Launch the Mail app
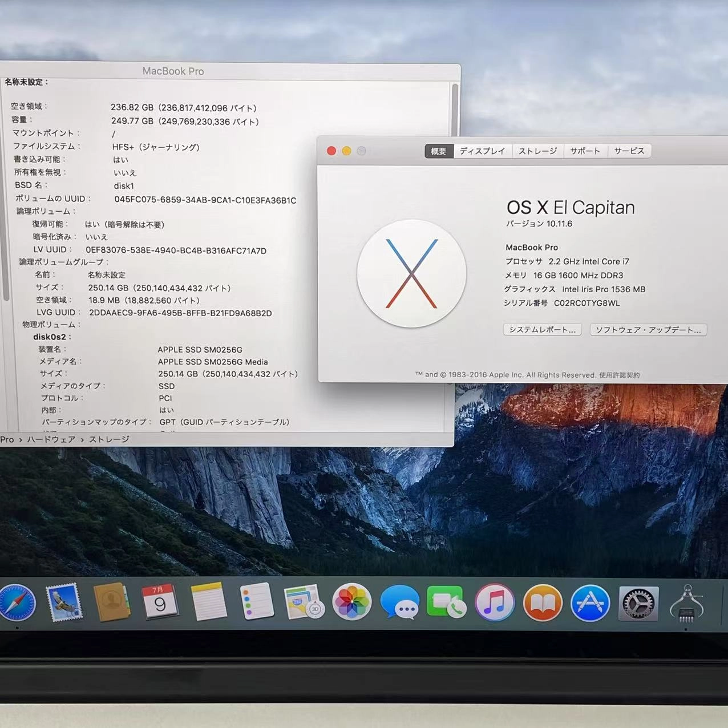This screenshot has width=728, height=728. (66, 602)
